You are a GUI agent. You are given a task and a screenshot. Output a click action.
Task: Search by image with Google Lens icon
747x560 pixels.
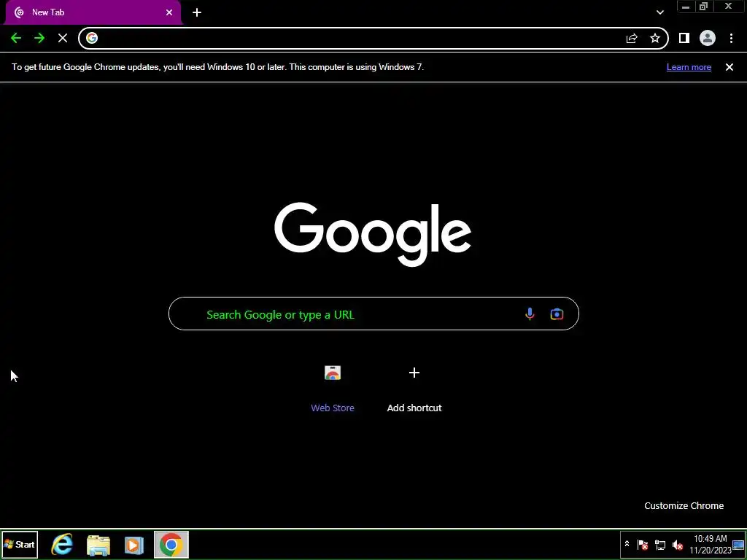click(557, 314)
